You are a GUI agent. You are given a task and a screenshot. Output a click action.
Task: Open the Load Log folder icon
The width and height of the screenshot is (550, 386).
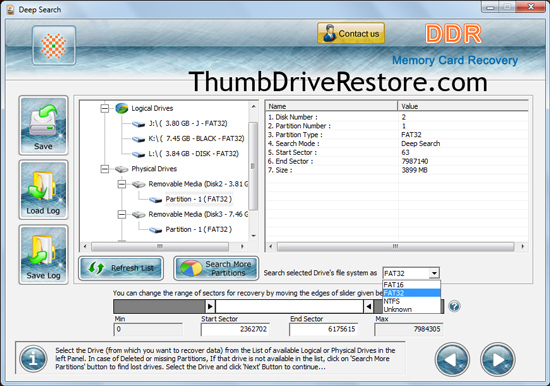pyautogui.click(x=43, y=190)
